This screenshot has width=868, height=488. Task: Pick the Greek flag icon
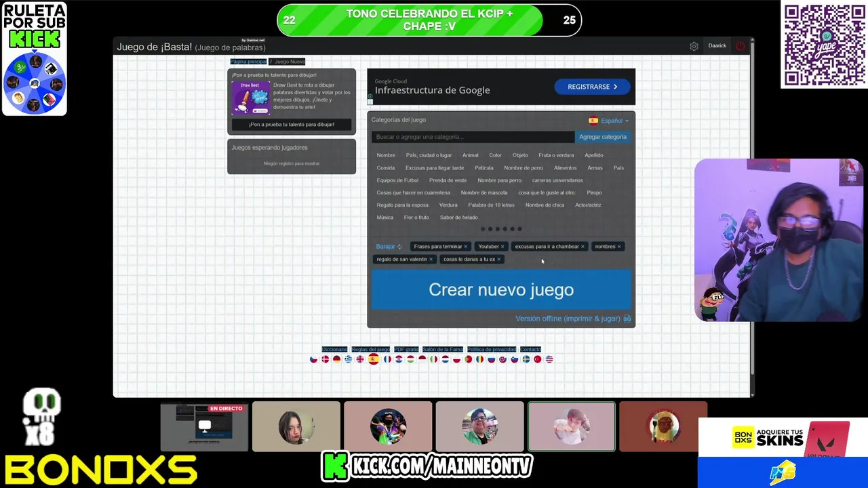(x=349, y=359)
